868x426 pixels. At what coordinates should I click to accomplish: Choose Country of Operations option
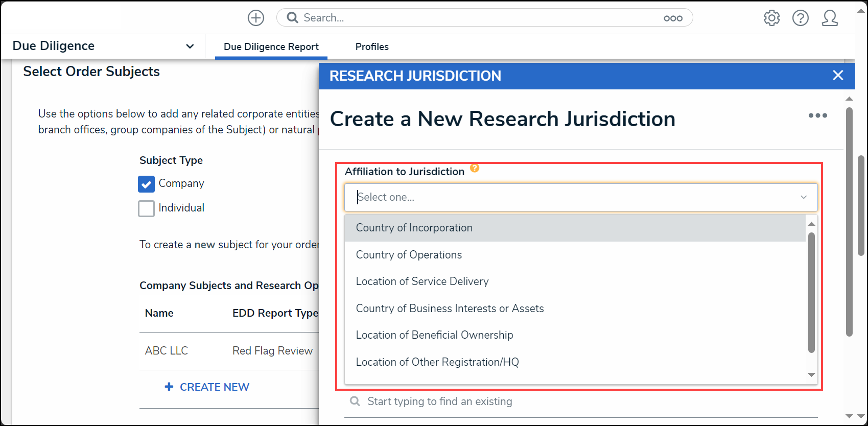tap(575, 255)
